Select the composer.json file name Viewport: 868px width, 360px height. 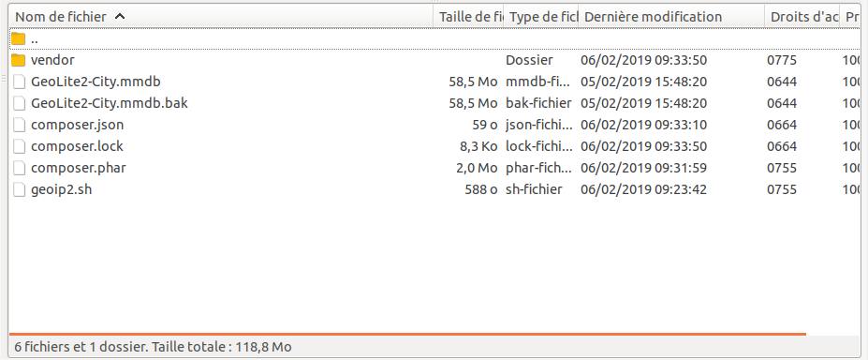point(78,126)
